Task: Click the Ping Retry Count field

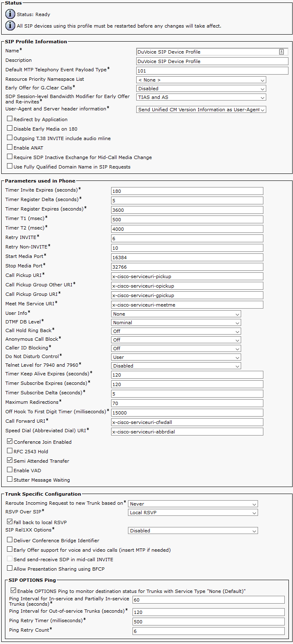Action: click(x=209, y=631)
